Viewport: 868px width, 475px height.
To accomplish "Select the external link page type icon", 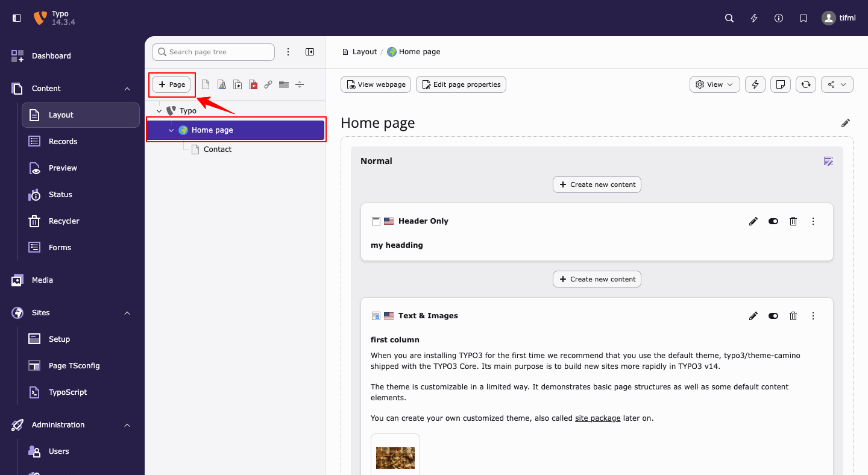I will [268, 85].
